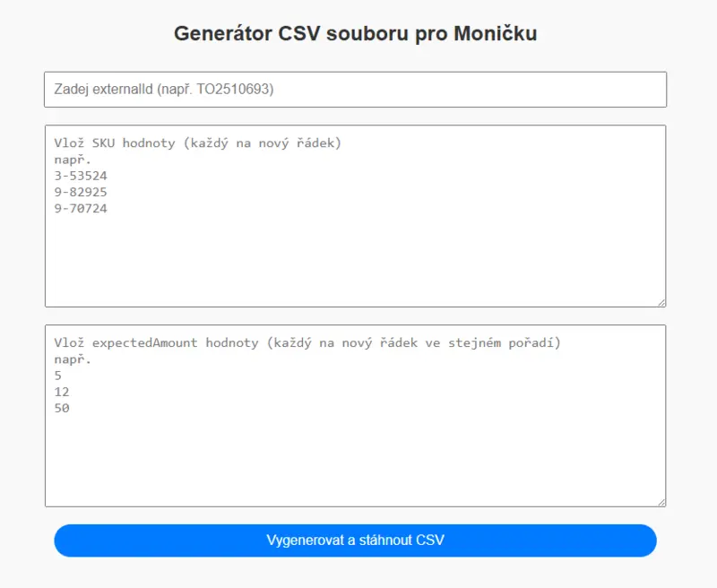Click the 9-70724 example SKU line
This screenshot has width=717, height=588.
click(81, 209)
